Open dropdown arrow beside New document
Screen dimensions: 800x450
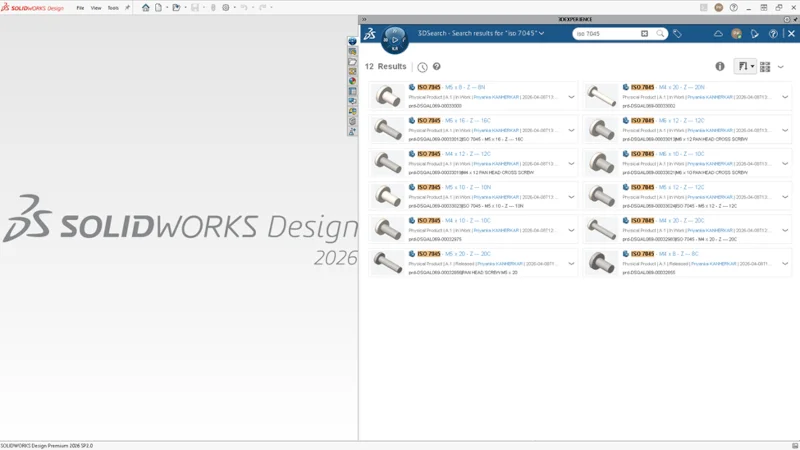pos(167,8)
